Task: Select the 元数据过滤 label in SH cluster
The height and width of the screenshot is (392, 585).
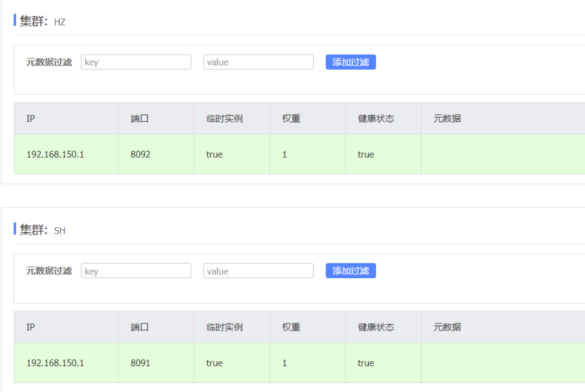Action: coord(49,271)
